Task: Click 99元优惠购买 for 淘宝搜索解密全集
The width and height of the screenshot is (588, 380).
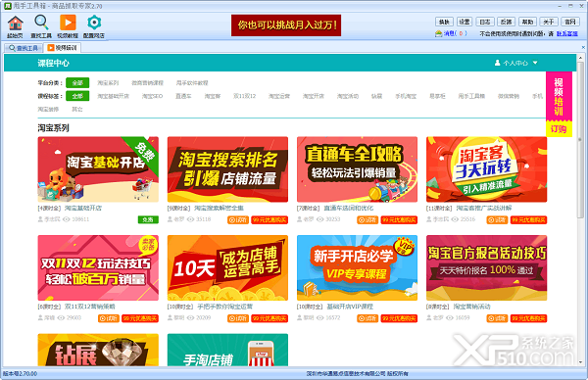Action: tap(269, 220)
